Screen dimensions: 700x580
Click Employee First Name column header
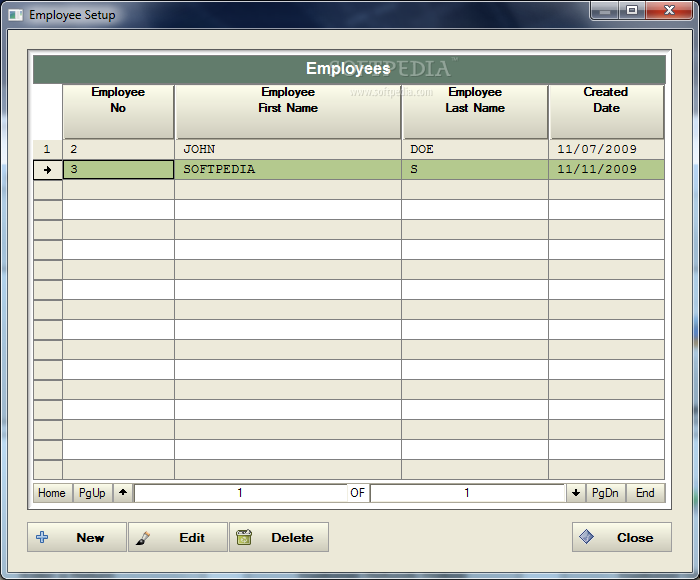[x=288, y=112]
